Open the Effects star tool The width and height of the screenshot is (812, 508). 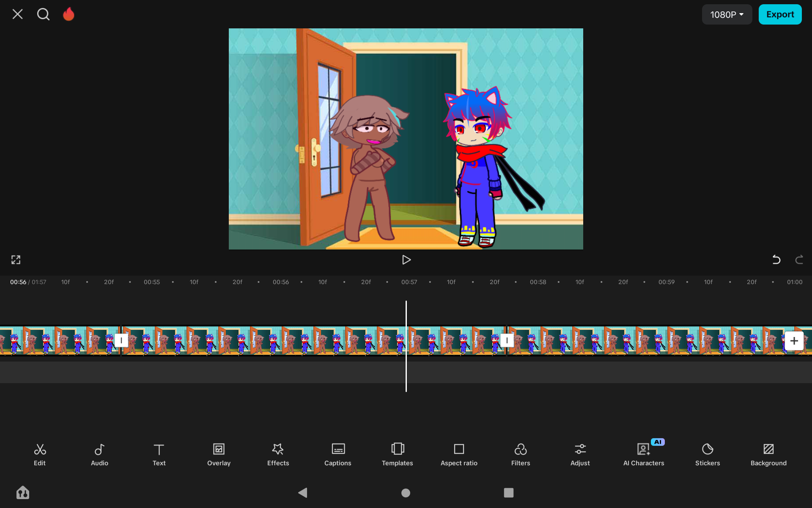[278, 454]
